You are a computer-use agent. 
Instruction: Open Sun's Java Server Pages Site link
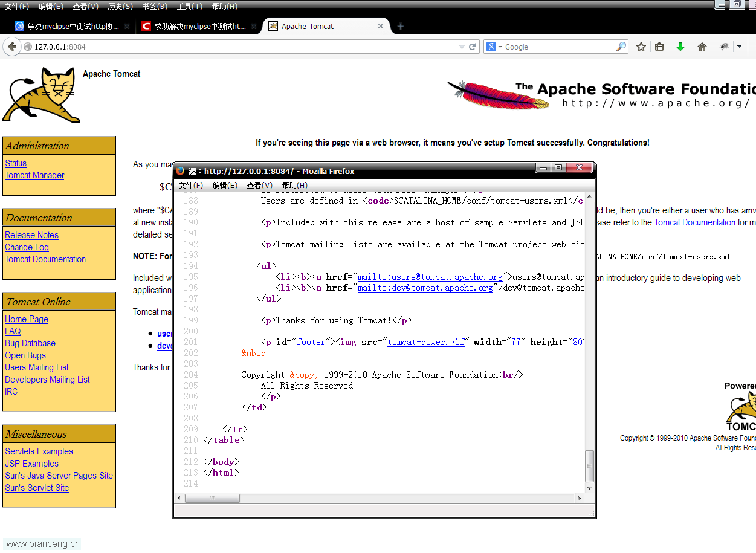[59, 476]
